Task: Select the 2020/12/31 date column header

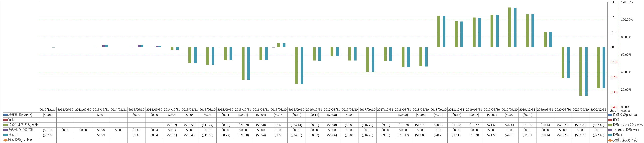Action: pos(598,110)
